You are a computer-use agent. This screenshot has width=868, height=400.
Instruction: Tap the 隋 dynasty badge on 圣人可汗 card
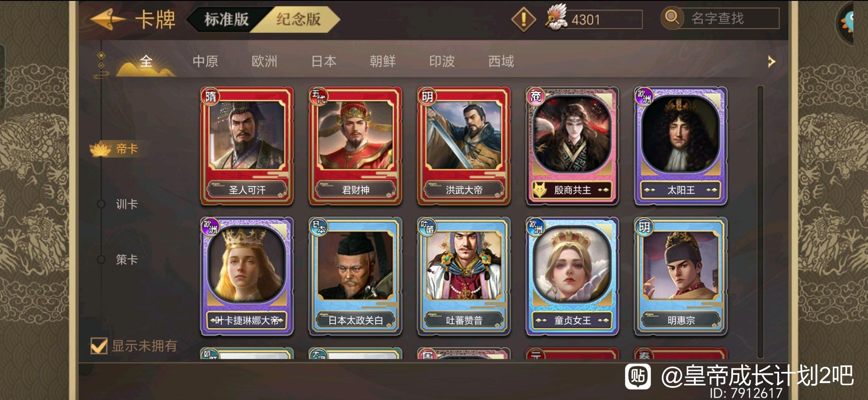(210, 96)
